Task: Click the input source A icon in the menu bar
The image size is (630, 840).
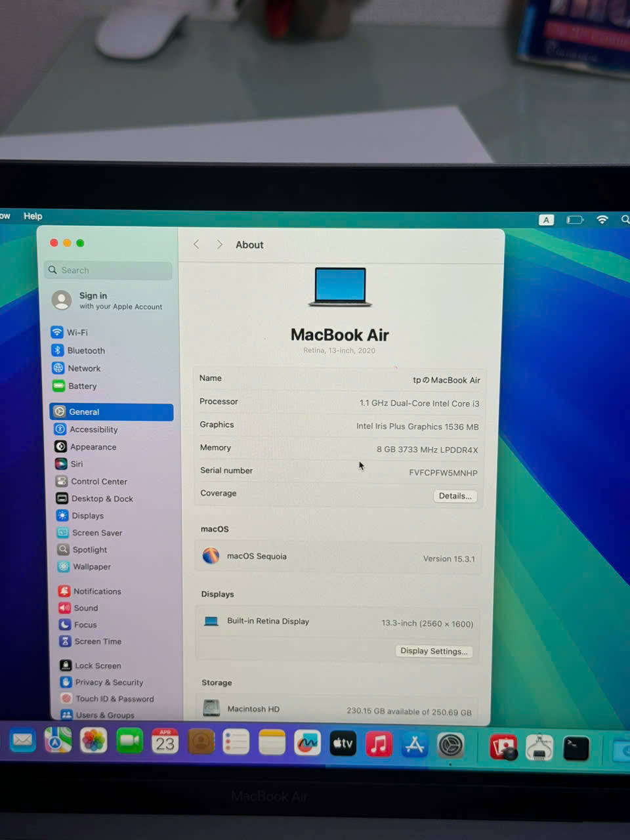Action: 546,220
